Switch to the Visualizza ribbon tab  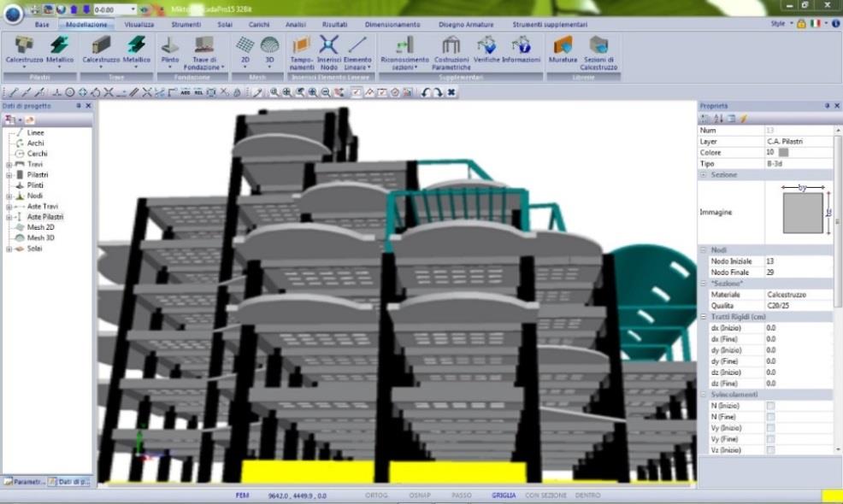pyautogui.click(x=139, y=25)
